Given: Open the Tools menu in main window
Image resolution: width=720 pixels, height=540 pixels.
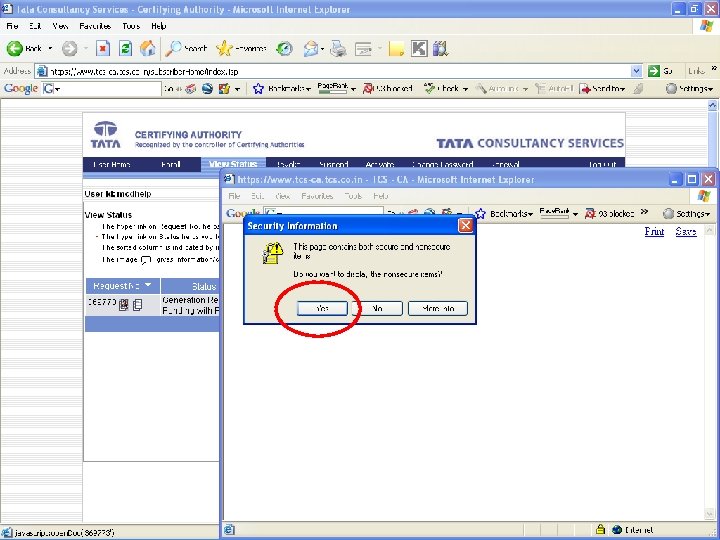Looking at the screenshot, I should click(x=131, y=26).
